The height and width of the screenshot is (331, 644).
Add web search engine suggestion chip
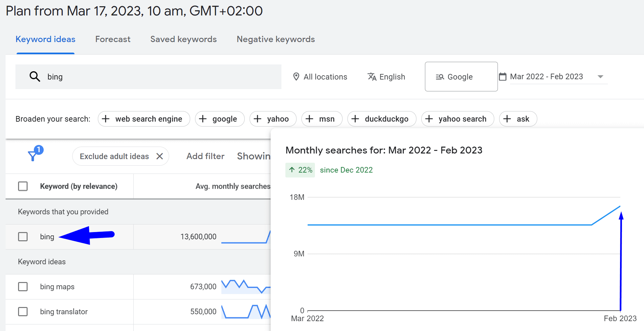[x=144, y=119]
